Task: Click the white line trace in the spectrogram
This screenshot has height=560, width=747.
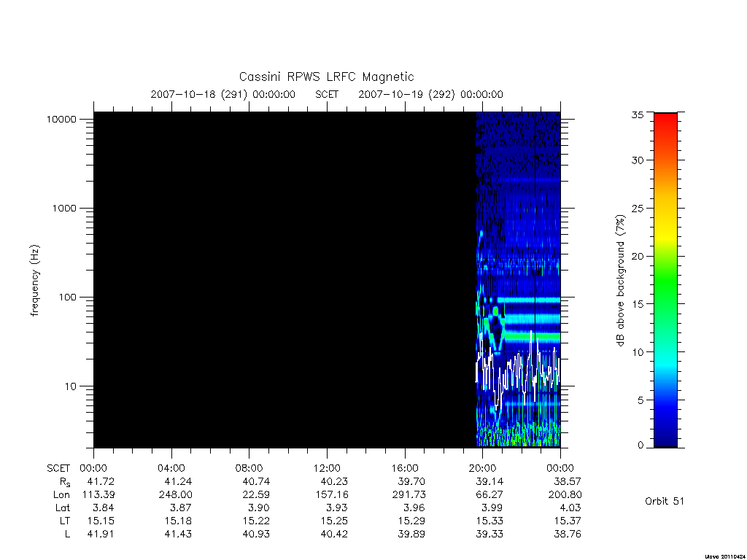Action: coord(518,370)
